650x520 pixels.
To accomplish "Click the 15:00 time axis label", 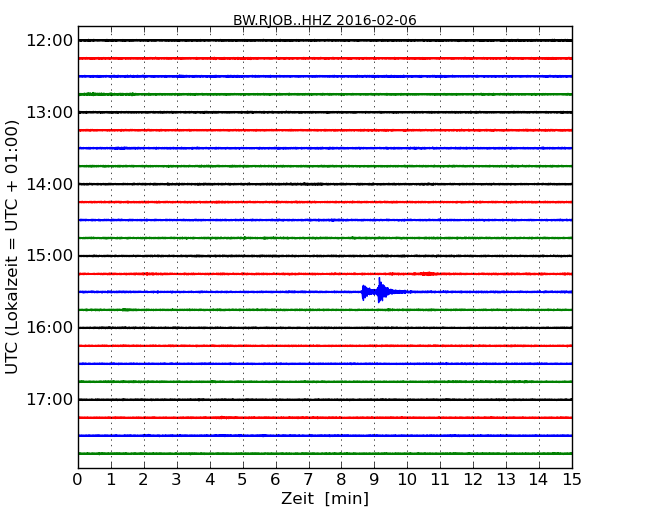I will [50, 256].
